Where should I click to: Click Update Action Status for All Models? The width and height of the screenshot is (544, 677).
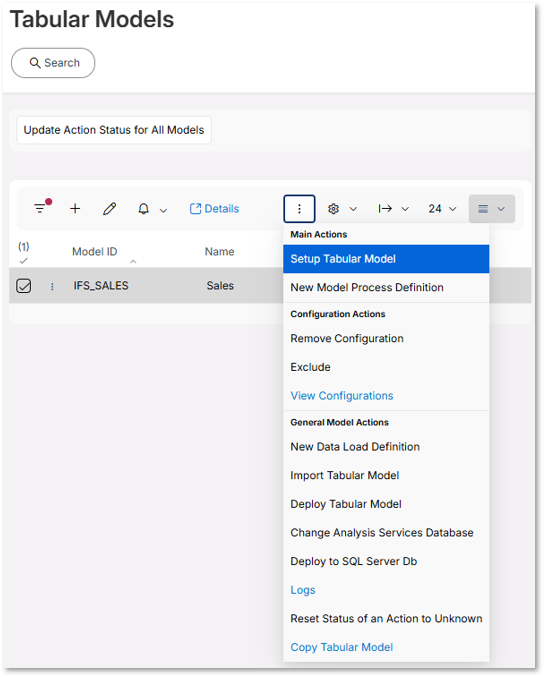[x=114, y=130]
